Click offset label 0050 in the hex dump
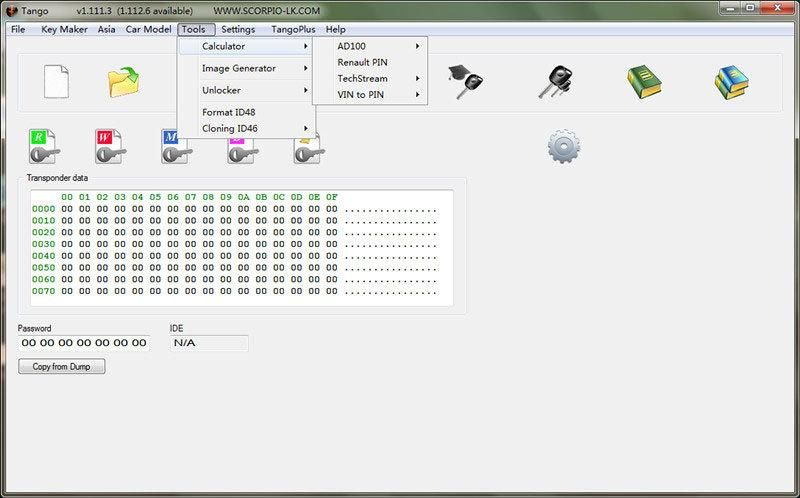The width and height of the screenshot is (800, 498). click(43, 268)
